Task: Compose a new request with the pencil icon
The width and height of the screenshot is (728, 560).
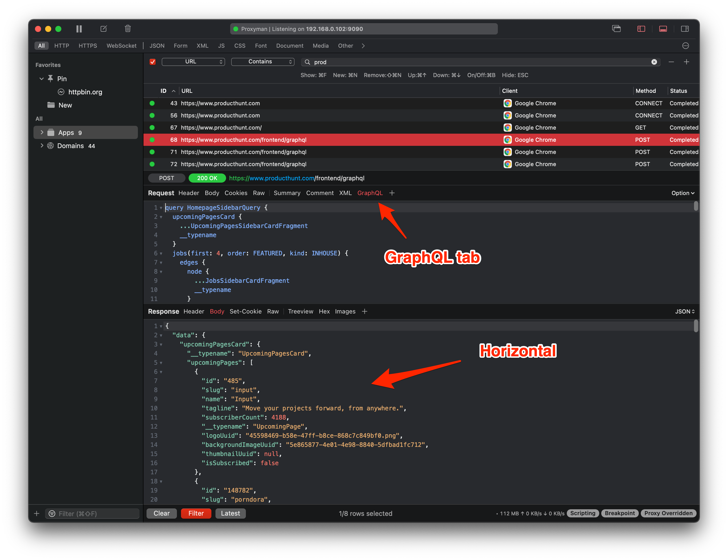Action: point(103,29)
